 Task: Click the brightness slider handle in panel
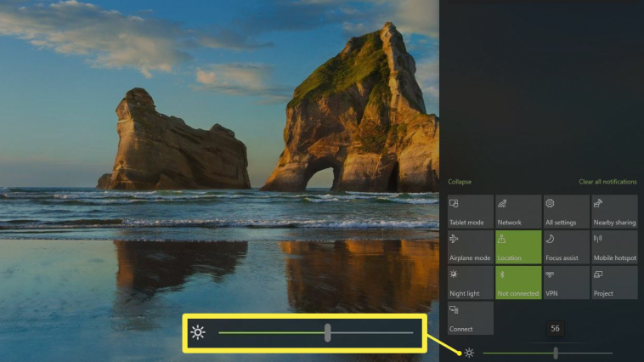(556, 353)
